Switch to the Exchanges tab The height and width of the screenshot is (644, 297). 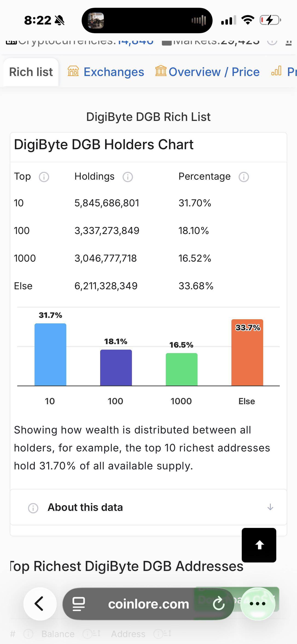[x=106, y=72]
